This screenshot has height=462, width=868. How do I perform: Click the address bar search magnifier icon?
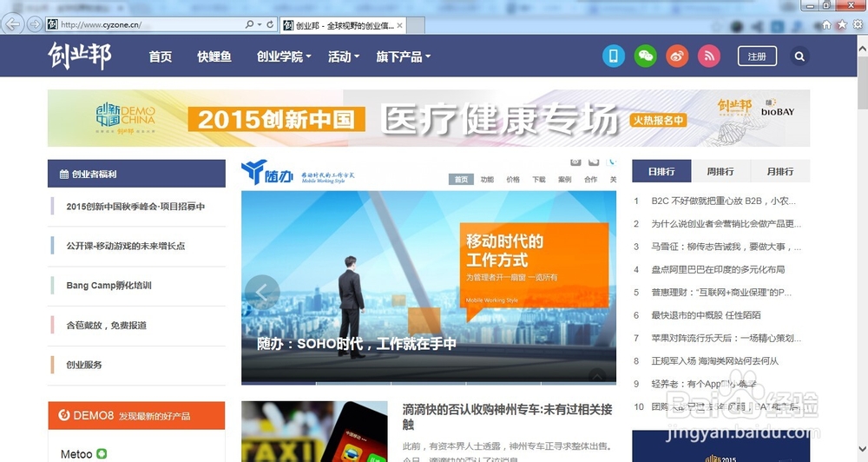250,24
